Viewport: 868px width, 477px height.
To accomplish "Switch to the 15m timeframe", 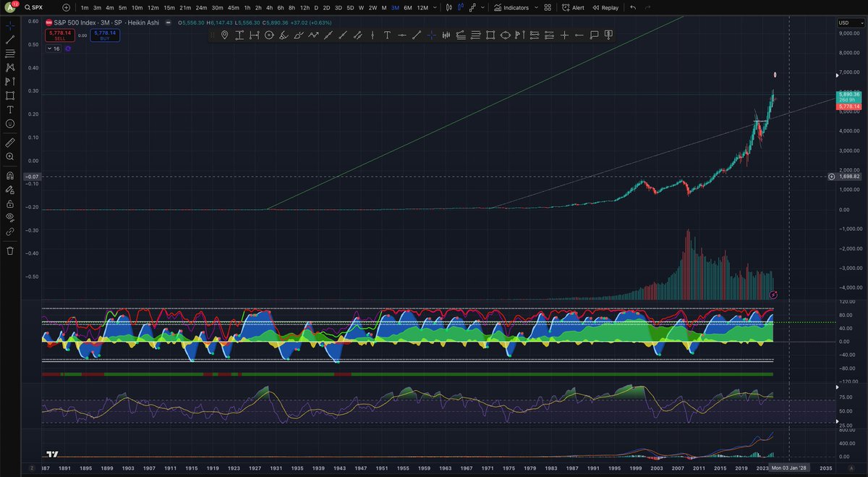I will pyautogui.click(x=168, y=7).
